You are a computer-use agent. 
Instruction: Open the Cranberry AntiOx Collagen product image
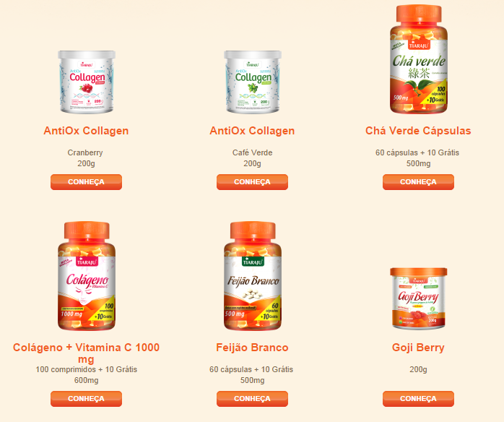click(x=87, y=82)
